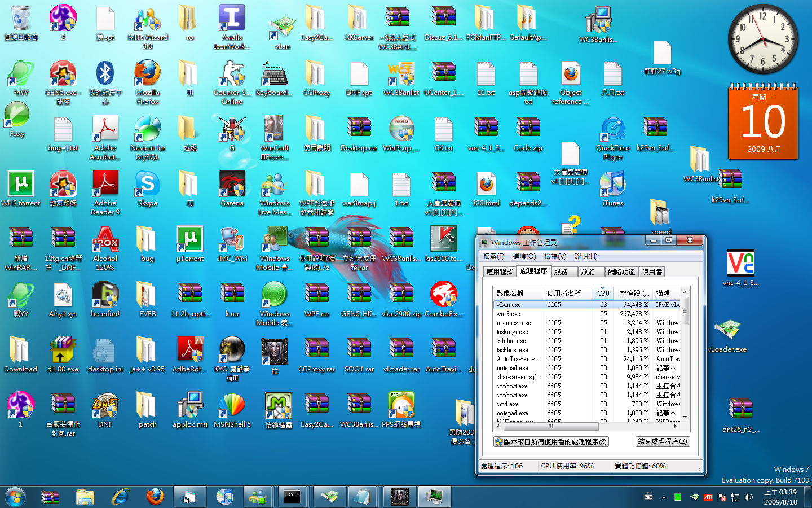Click Internet Explorer icon in the taskbar

coord(120,497)
